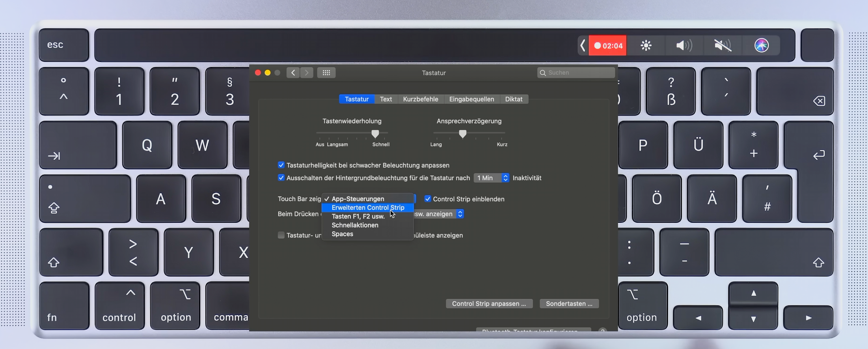Toggle Control Strip einblenden checkbox
Screen dimensions: 868x349
click(428, 199)
